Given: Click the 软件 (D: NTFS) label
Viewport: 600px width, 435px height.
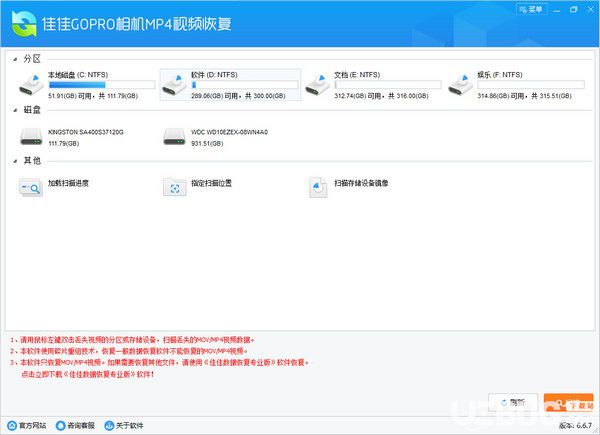Looking at the screenshot, I should click(214, 75).
